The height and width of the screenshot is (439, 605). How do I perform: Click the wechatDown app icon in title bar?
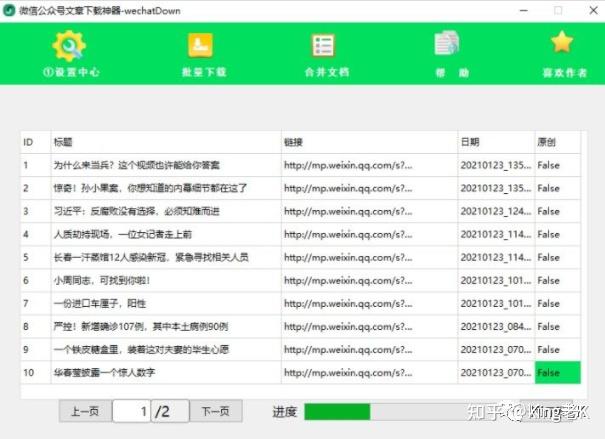(9, 10)
